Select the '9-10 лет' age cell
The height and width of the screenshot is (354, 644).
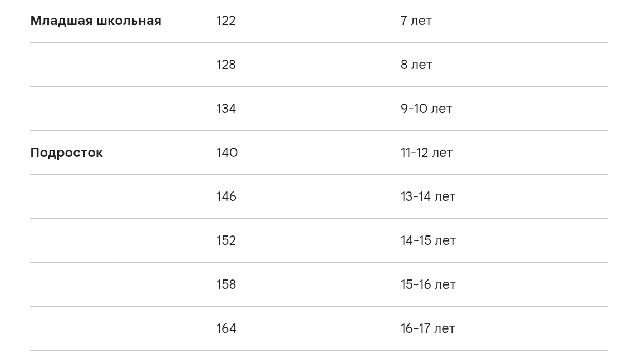426,109
